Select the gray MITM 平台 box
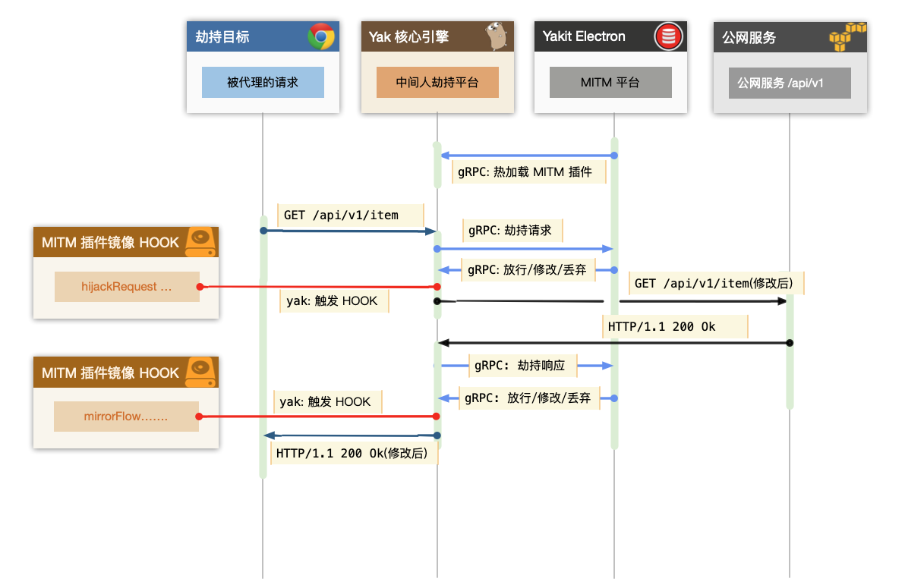This screenshot has height=588, width=905. tap(610, 83)
